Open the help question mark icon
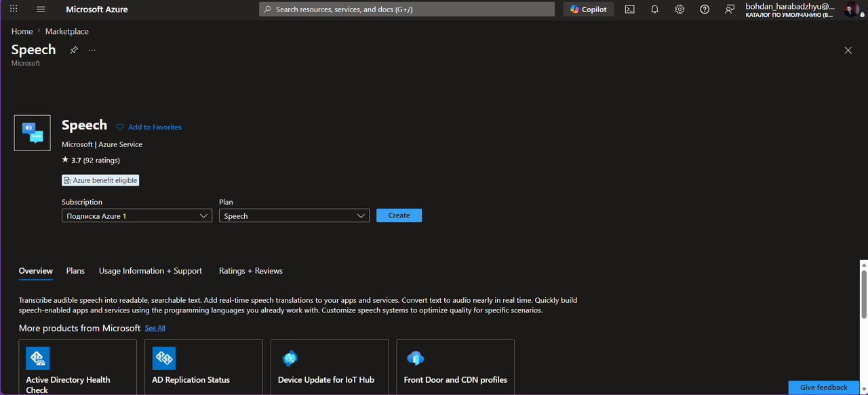868x395 pixels. point(705,9)
